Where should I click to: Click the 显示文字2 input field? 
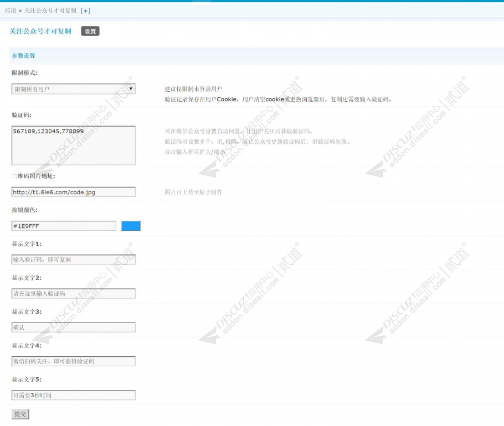point(74,293)
